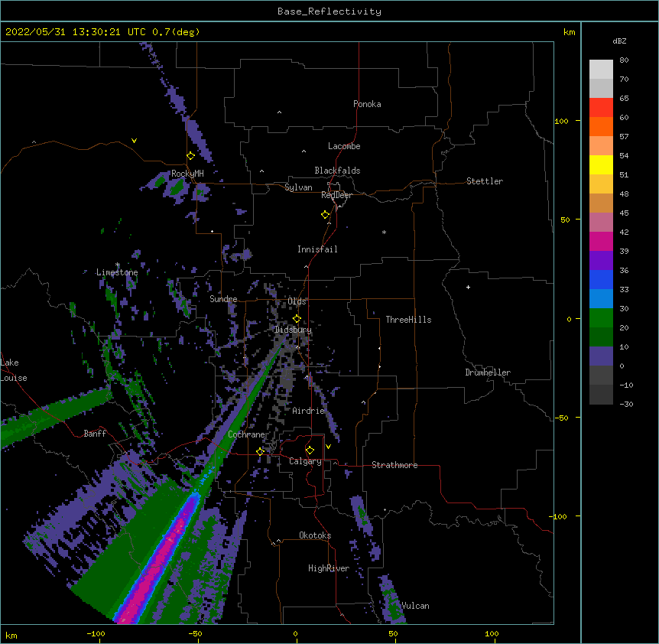Click the Vulcan city label
659x644 pixels.
(415, 606)
